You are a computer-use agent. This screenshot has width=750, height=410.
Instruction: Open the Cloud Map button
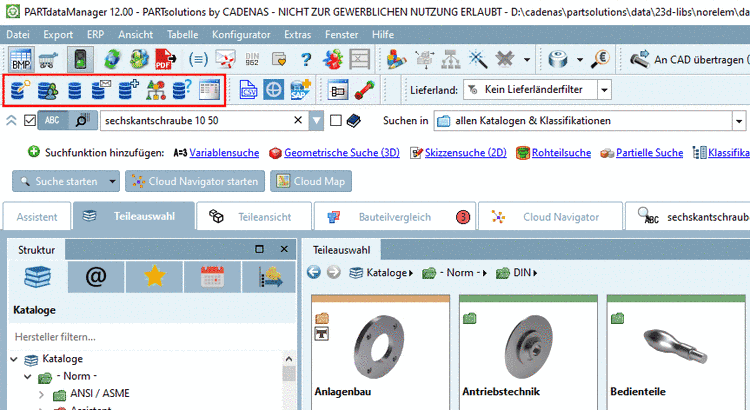click(x=311, y=181)
